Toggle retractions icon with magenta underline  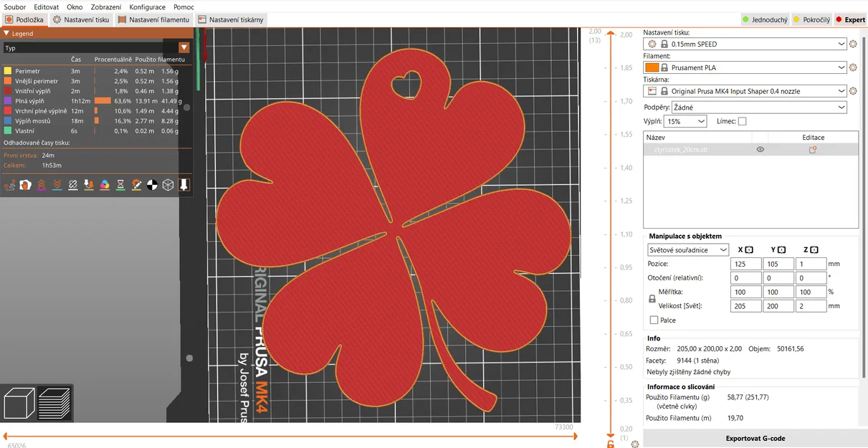coord(42,185)
